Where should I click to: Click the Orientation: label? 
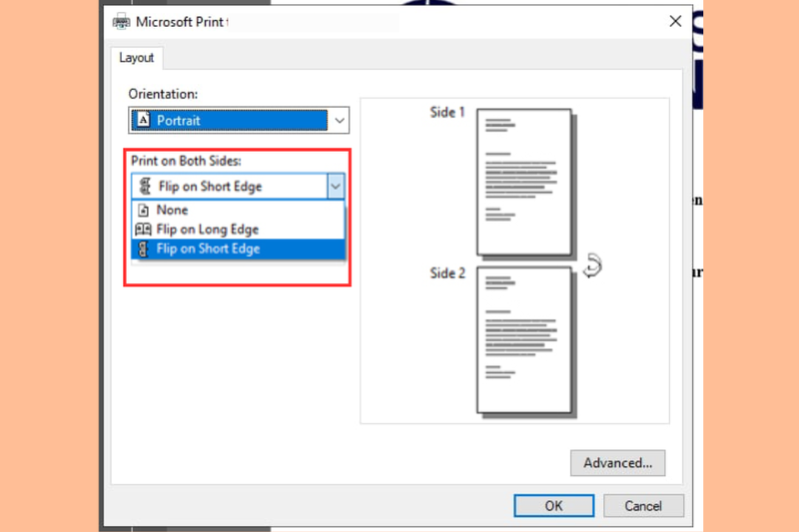pyautogui.click(x=163, y=94)
